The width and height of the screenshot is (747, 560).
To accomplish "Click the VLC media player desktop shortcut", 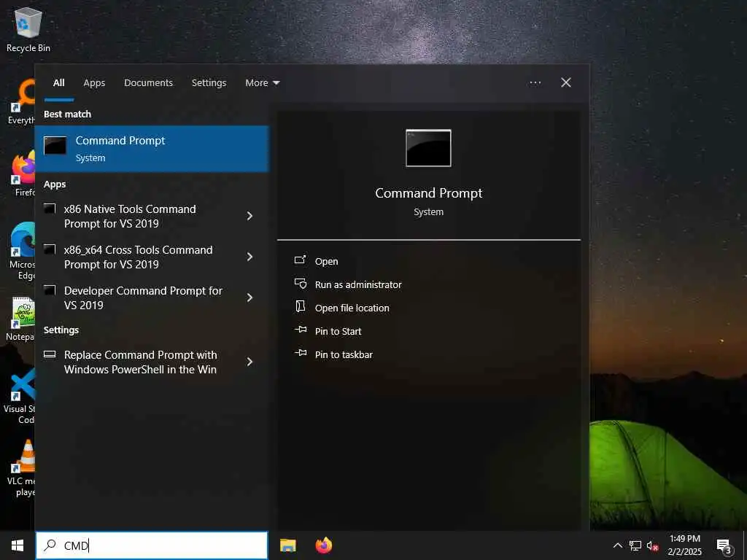I will click(21, 468).
